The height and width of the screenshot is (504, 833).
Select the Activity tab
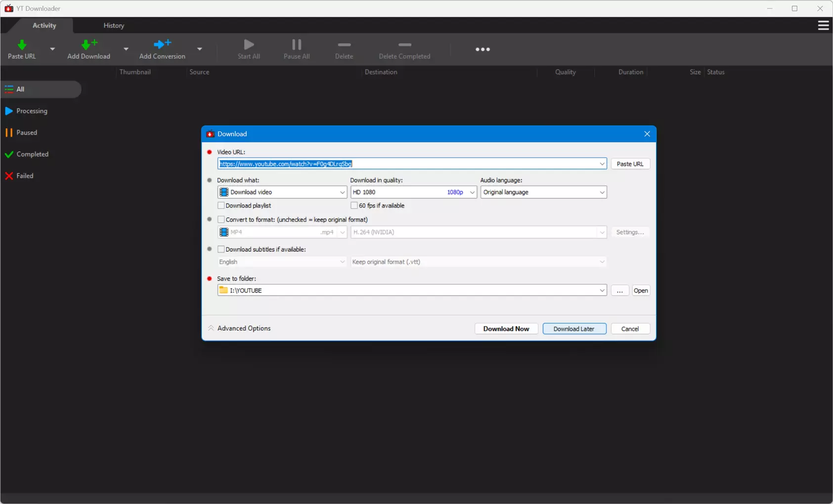[44, 26]
